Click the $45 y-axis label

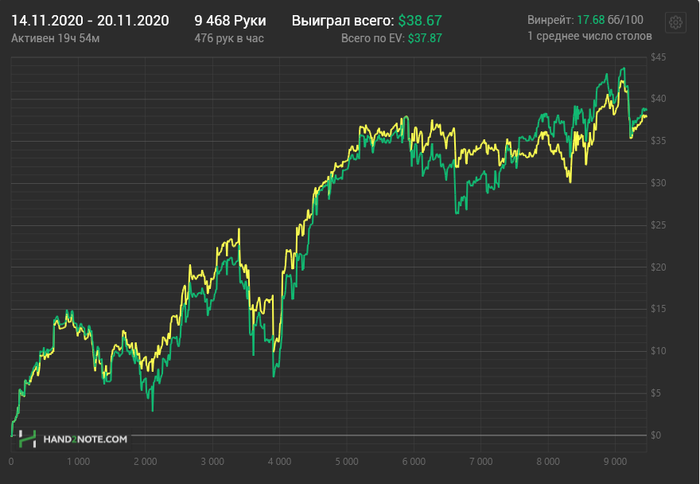pos(658,57)
